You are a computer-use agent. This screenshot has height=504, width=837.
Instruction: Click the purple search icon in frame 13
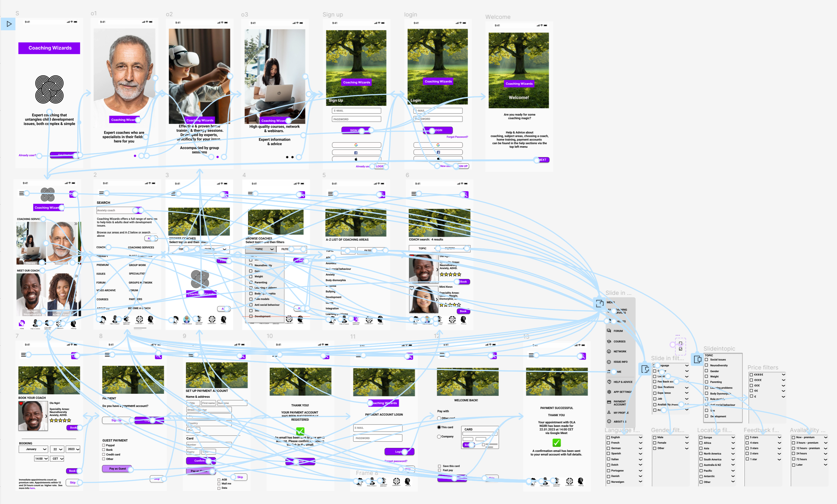pos(582,356)
